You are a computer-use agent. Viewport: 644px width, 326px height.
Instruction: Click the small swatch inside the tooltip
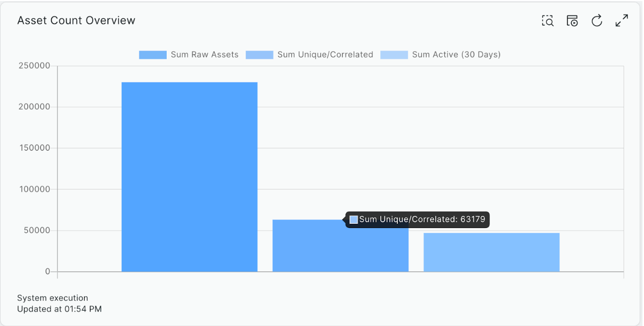[354, 220]
